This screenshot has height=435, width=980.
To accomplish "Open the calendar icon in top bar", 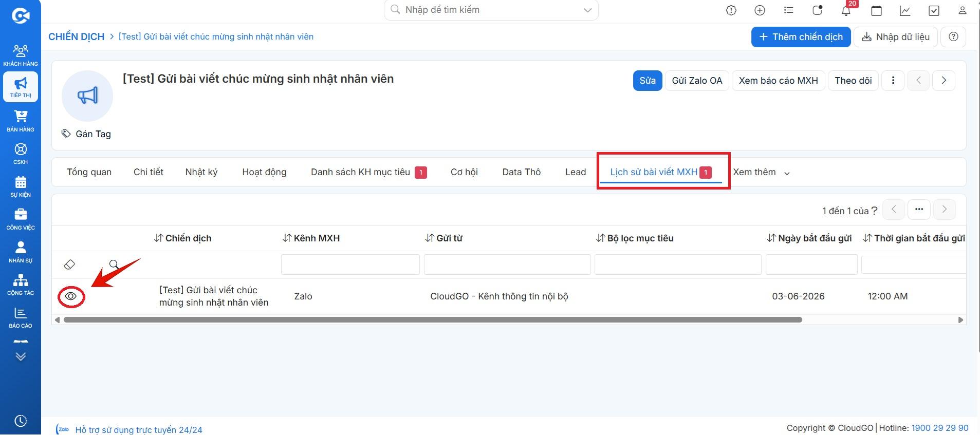I will 876,10.
